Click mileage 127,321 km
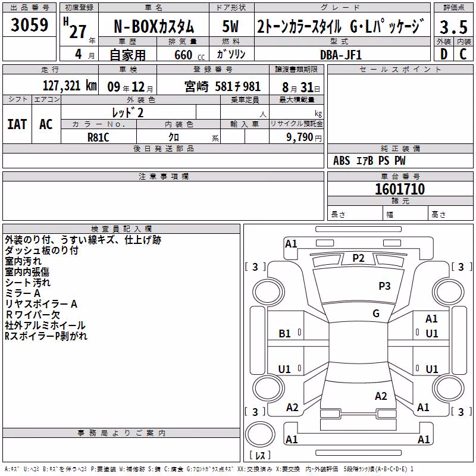 [70, 86]
